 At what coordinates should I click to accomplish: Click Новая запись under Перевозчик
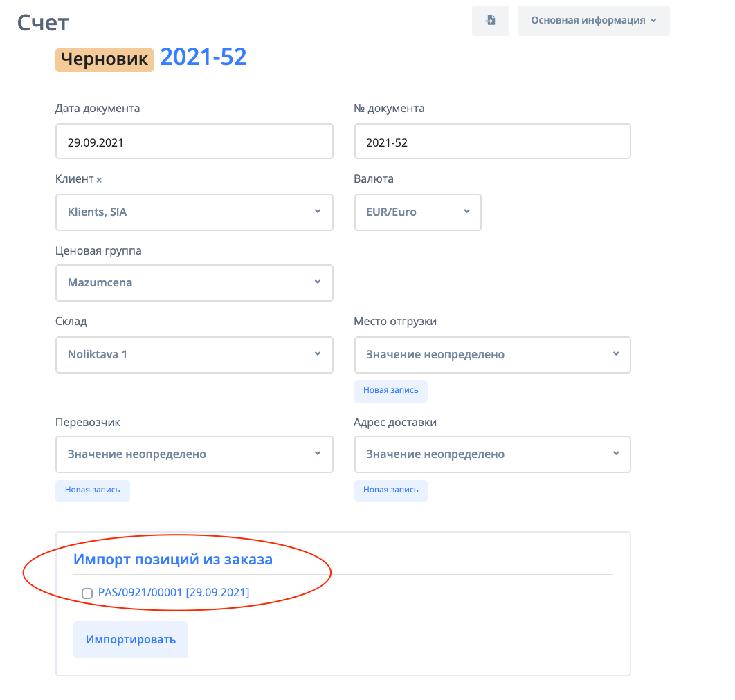[92, 490]
